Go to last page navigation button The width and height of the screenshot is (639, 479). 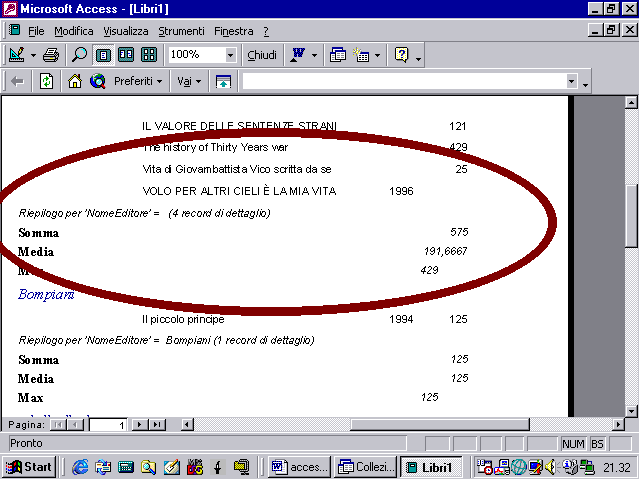157,425
